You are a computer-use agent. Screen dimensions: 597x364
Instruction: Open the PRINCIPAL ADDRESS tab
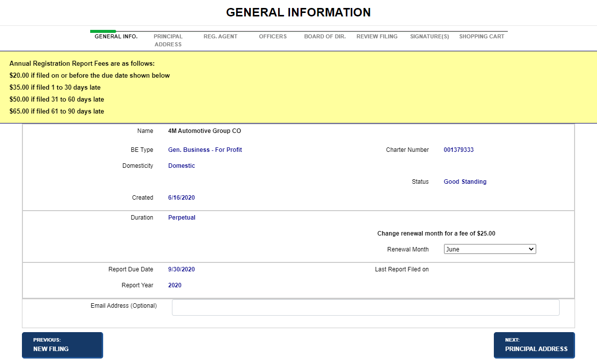pos(168,40)
